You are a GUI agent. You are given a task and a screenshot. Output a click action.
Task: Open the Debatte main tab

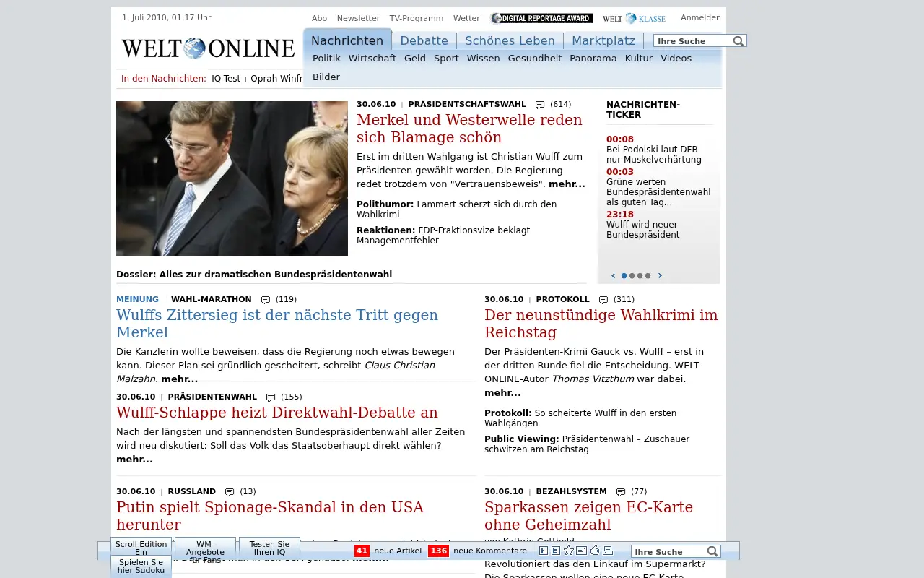(424, 40)
